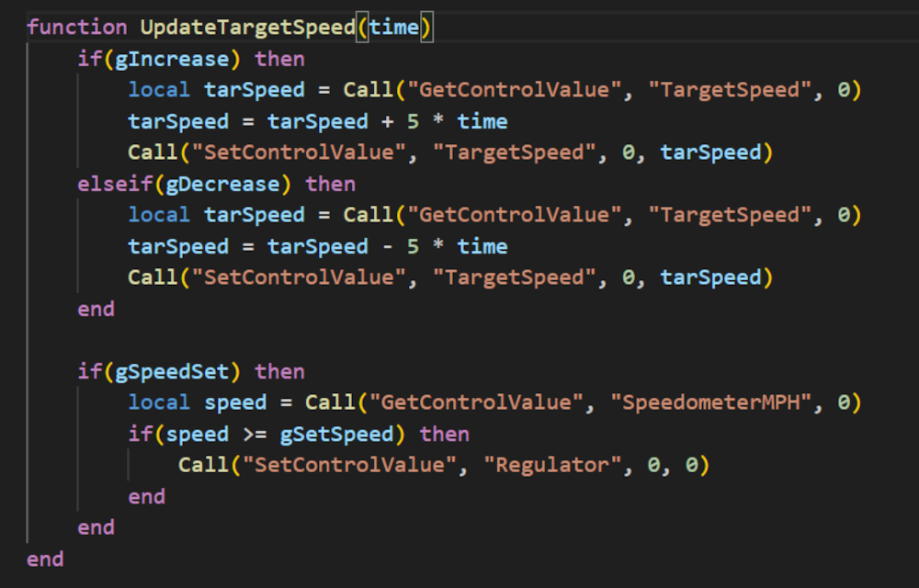The width and height of the screenshot is (919, 588).
Task: Click the gDecrease variable
Action: (x=222, y=185)
